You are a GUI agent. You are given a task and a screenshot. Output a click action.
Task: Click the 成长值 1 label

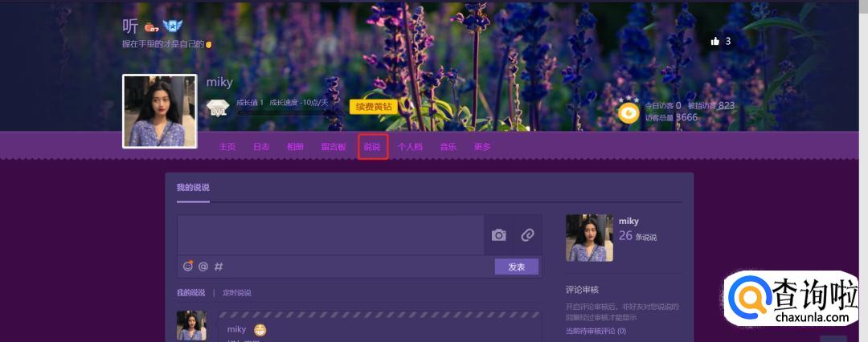(250, 103)
